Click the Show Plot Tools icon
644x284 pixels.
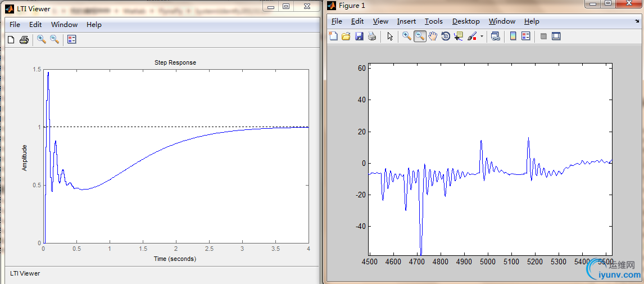pos(556,37)
